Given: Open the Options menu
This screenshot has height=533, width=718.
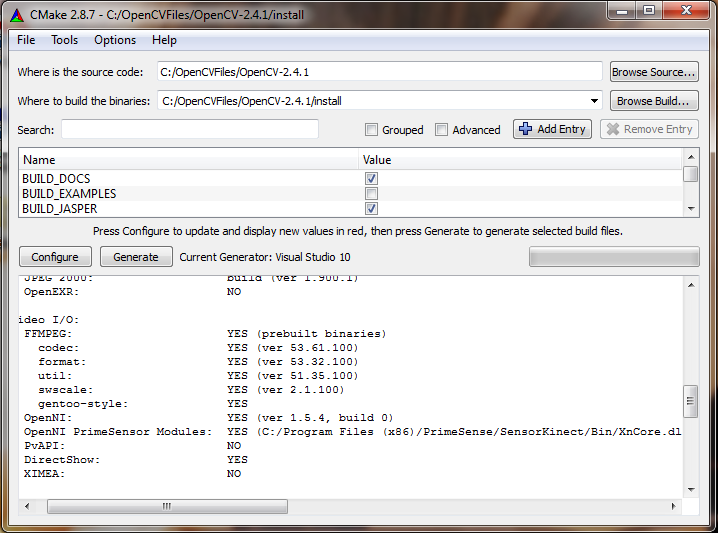Looking at the screenshot, I should 115,40.
